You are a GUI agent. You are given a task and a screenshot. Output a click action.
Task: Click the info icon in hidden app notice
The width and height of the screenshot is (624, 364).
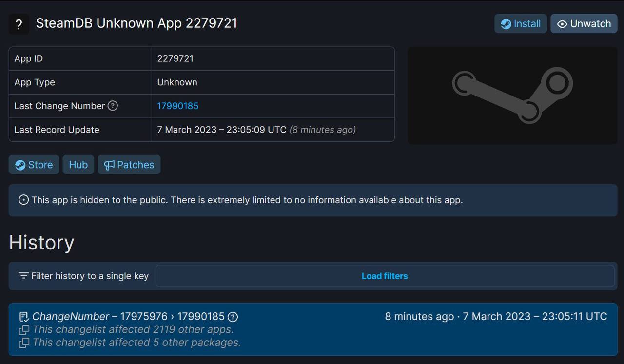coord(23,200)
